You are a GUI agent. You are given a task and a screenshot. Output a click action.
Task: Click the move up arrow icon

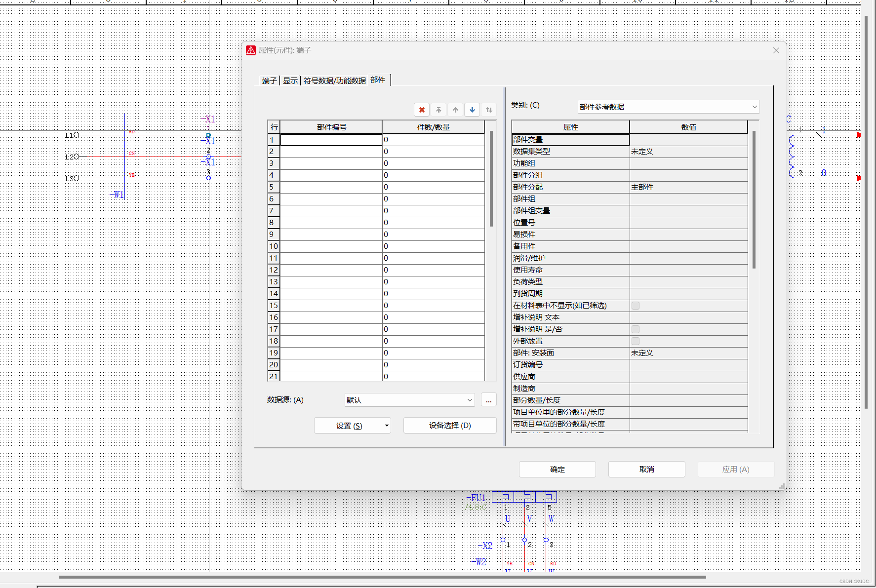pyautogui.click(x=455, y=110)
